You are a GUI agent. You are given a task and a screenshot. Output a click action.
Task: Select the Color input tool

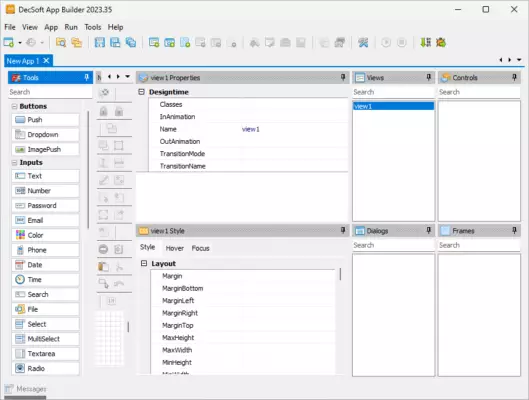click(46, 235)
